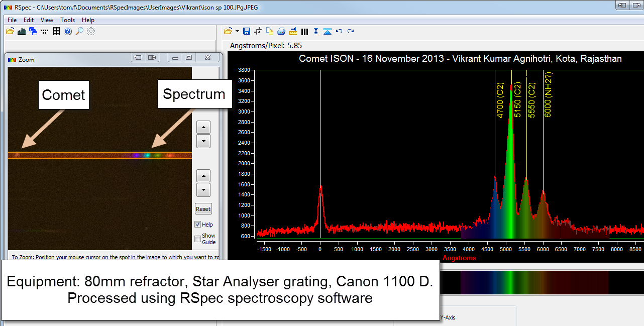Expand the open-file dropdown arrow in graph toolbar
Viewport: 644px width, 326px height.
[237, 31]
